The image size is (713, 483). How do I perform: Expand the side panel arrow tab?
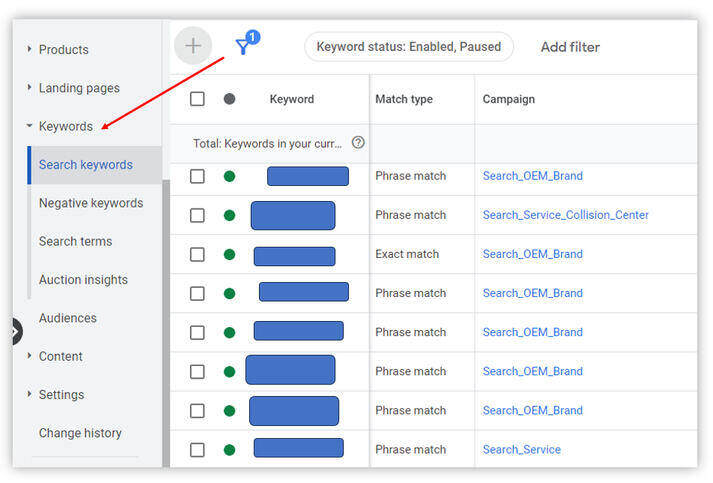[x=15, y=331]
